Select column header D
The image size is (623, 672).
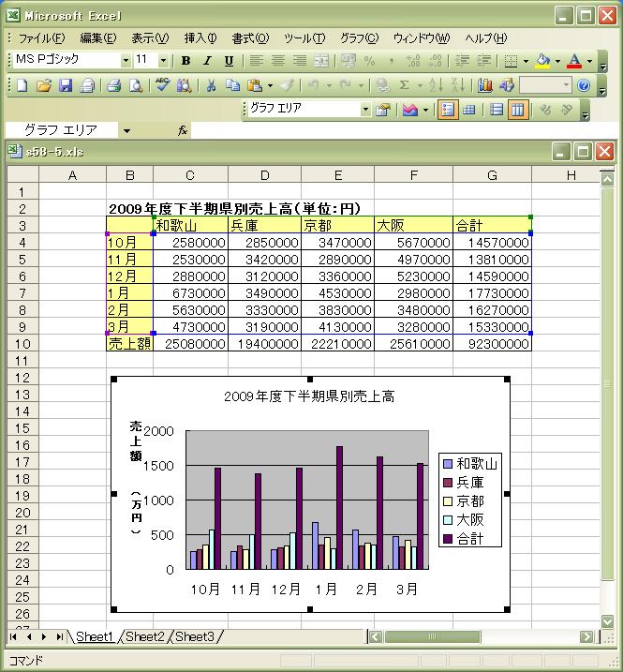[x=265, y=175]
